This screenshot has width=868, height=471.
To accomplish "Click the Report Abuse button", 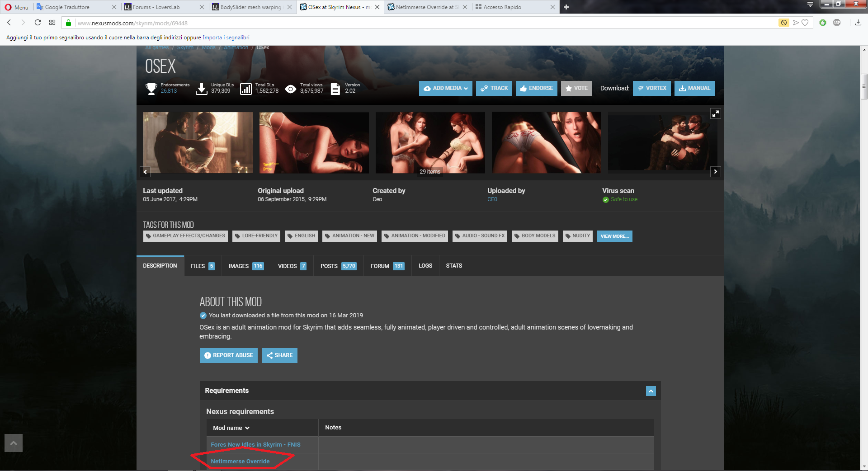I will (x=228, y=355).
